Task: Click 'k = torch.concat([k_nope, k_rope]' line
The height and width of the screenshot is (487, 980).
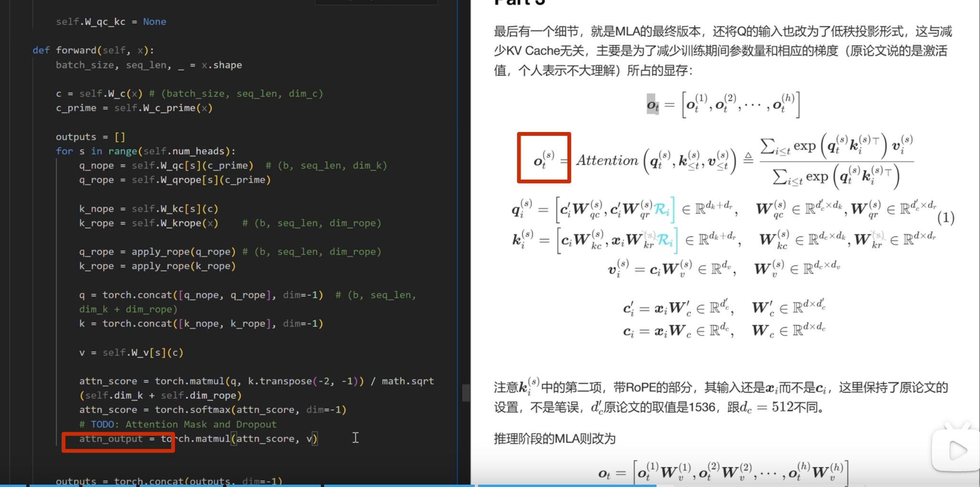Action: coord(201,324)
